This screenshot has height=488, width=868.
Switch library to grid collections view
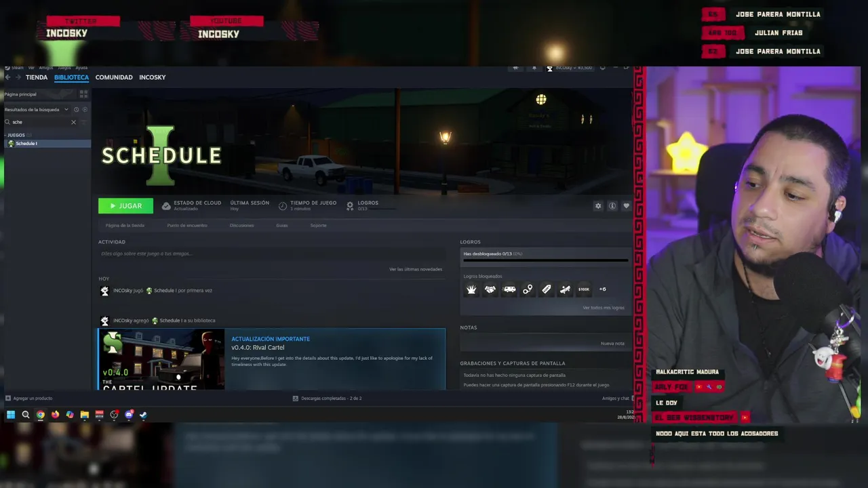coord(83,94)
